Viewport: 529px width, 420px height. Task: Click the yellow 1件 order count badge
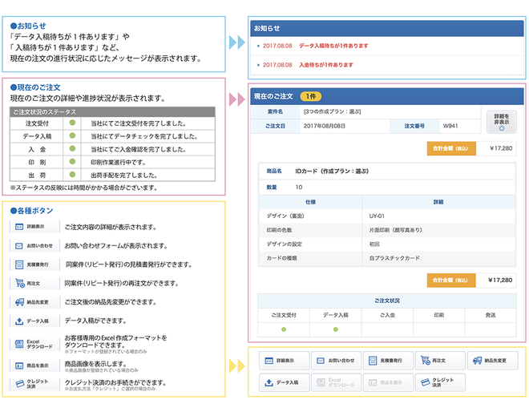coord(311,96)
